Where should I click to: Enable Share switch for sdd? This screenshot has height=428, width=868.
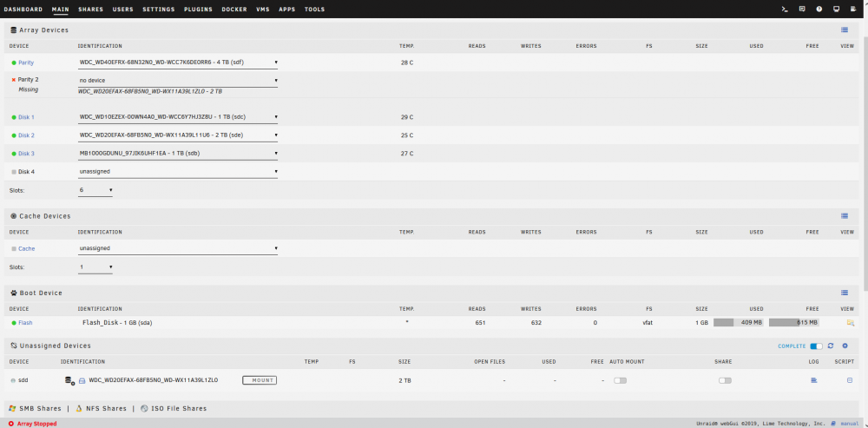[x=725, y=380]
